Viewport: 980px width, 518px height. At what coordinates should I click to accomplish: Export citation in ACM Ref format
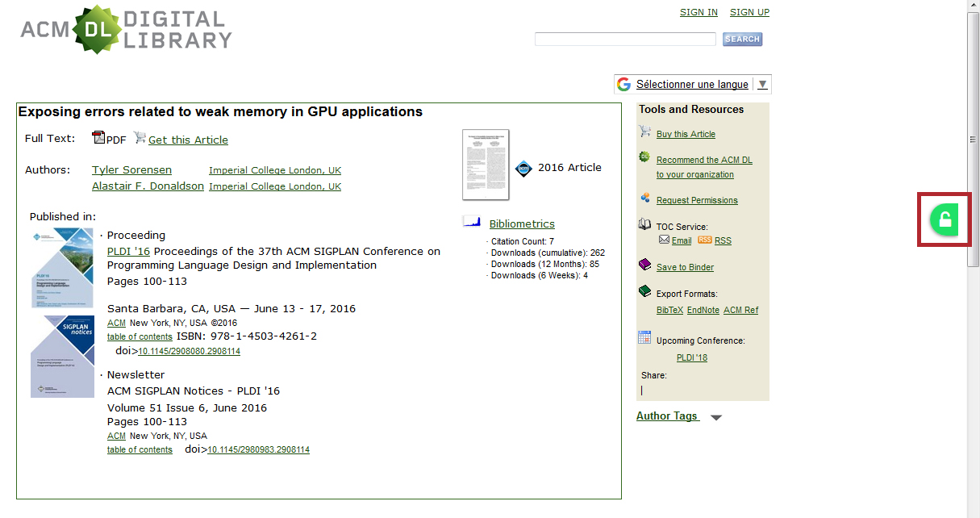tap(740, 310)
